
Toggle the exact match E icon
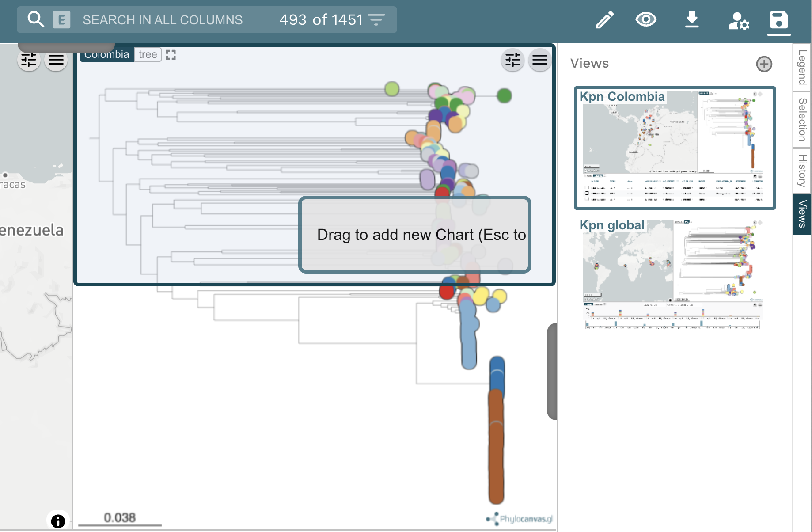click(x=61, y=20)
